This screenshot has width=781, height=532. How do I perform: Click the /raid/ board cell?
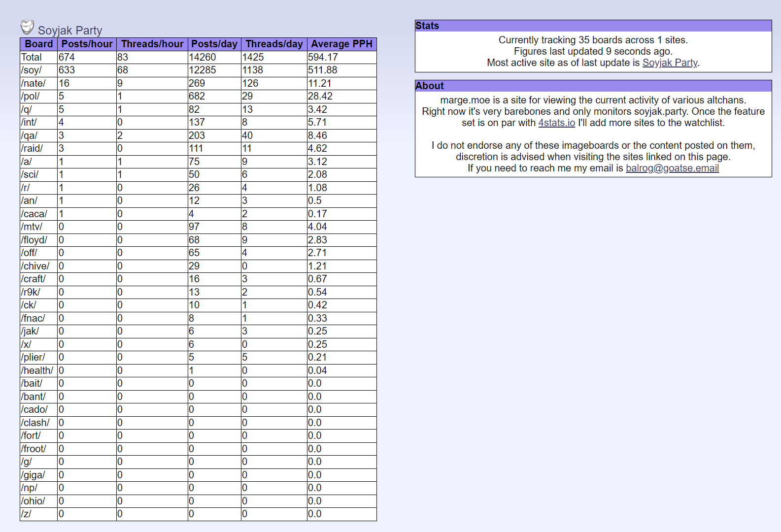32,149
